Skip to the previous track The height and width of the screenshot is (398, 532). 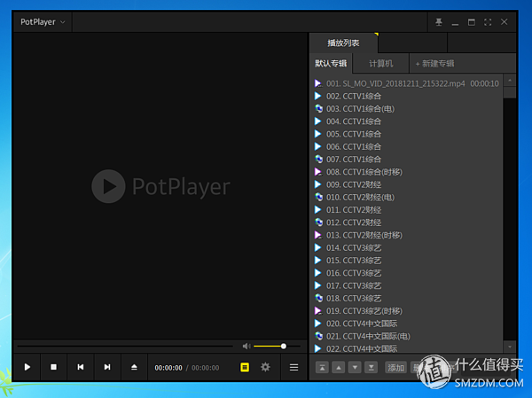[x=81, y=367]
